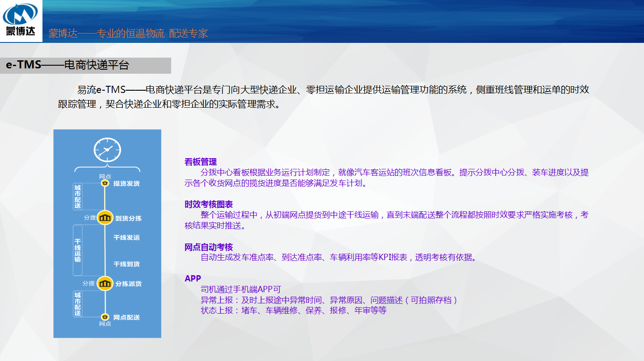
Task: Click the blue process flow diagram image
Action: (x=107, y=234)
